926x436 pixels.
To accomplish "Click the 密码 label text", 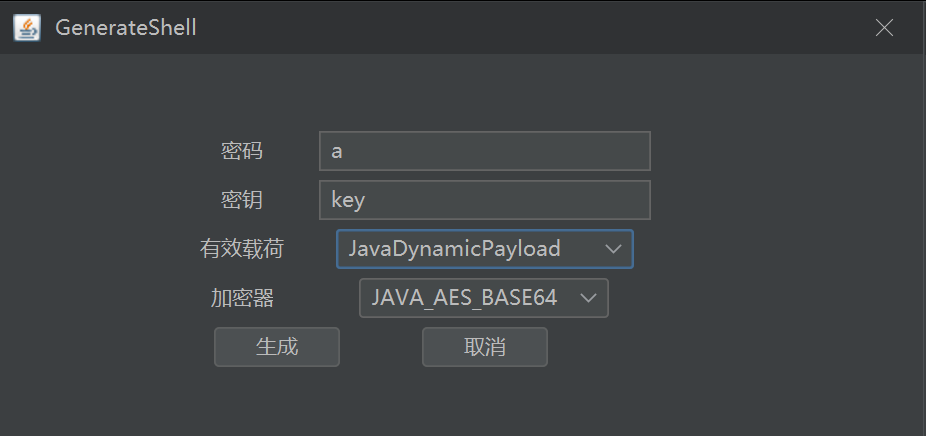I will (242, 151).
